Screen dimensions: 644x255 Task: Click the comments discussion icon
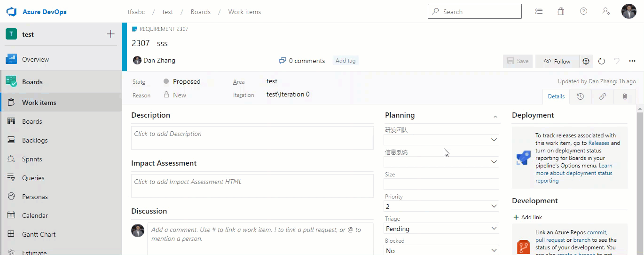click(283, 61)
